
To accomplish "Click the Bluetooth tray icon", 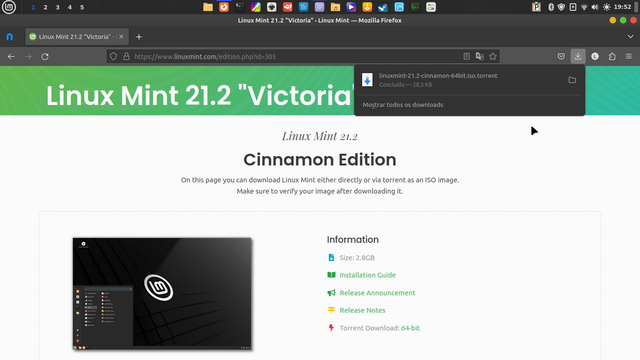I will pyautogui.click(x=551, y=7).
